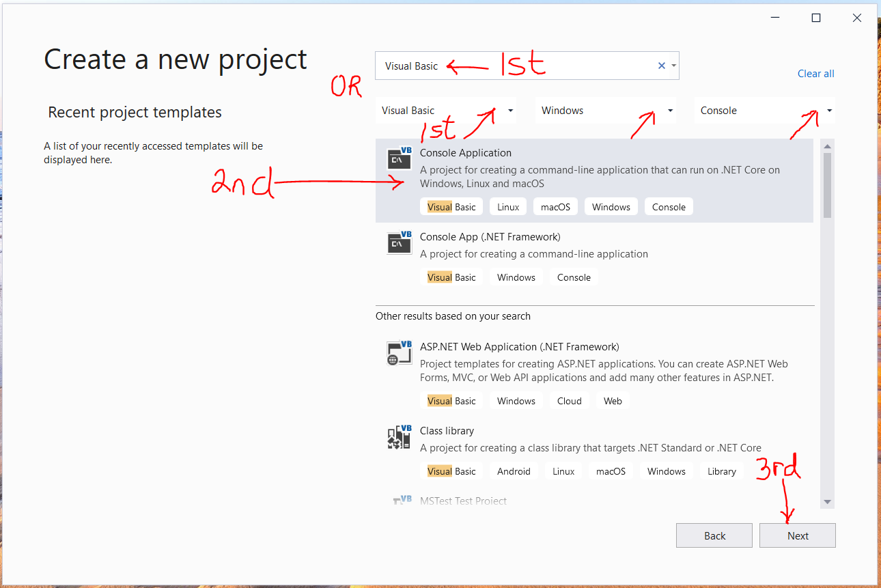Open the Visual Basic language filter dropdown
The image size is (881, 588).
click(446, 111)
